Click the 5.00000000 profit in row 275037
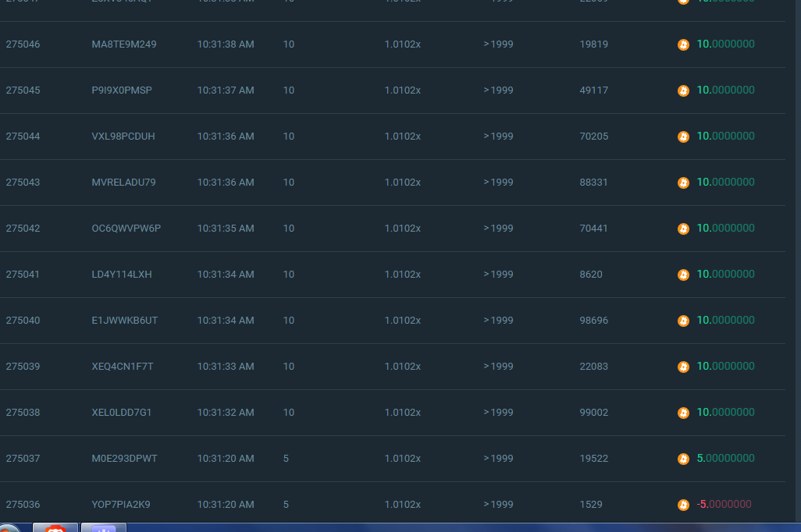 [x=725, y=459]
